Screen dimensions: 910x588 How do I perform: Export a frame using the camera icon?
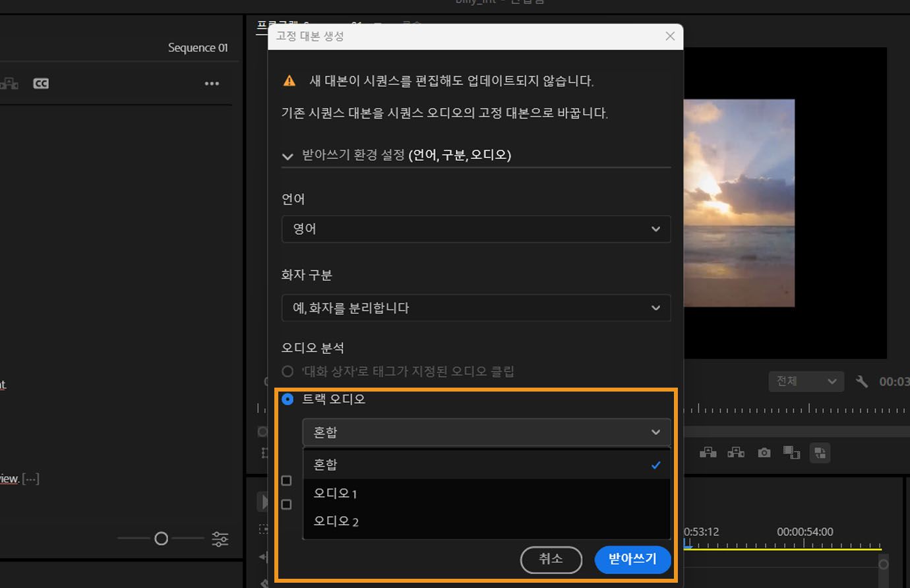(x=764, y=452)
